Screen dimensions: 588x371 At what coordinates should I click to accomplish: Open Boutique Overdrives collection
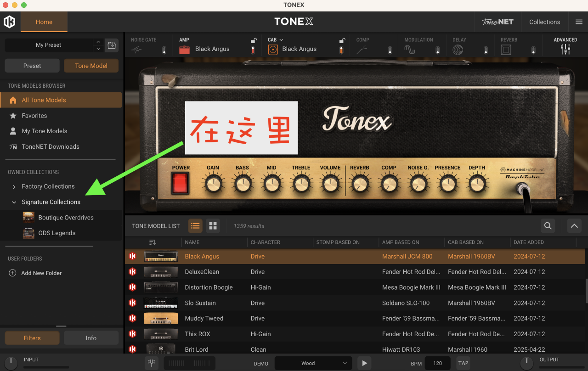[x=61, y=218]
